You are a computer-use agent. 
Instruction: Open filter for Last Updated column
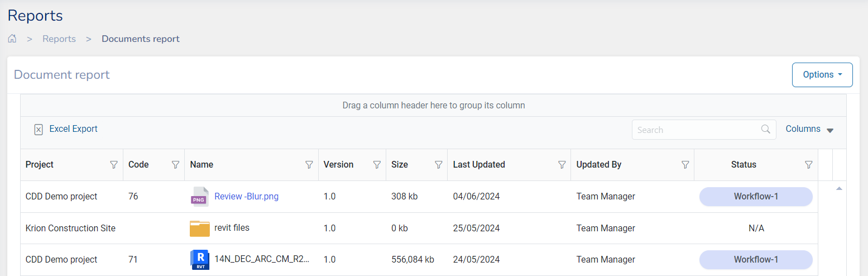562,165
